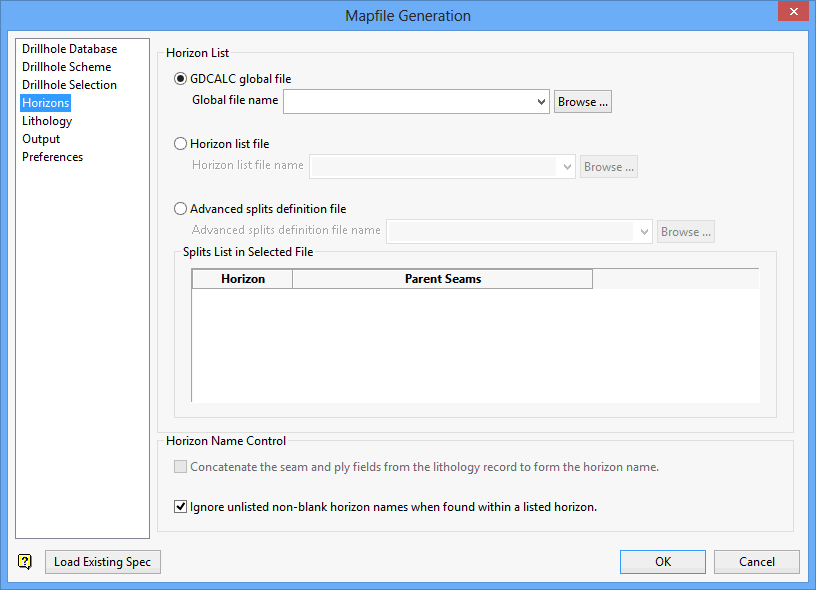Cancel the Mapfile Generation dialog
816x590 pixels.
pyautogui.click(x=756, y=562)
